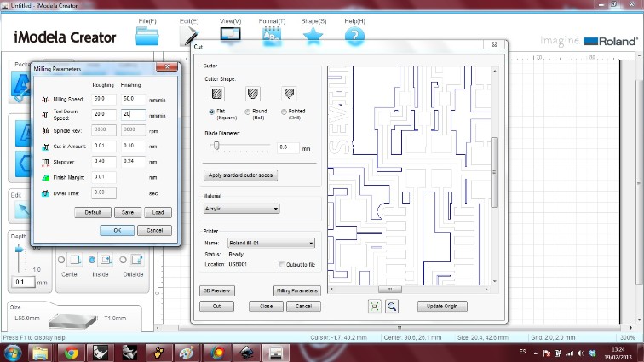Image resolution: width=644 pixels, height=362 pixels.
Task: Click the 3D Preview button
Action: (x=217, y=290)
